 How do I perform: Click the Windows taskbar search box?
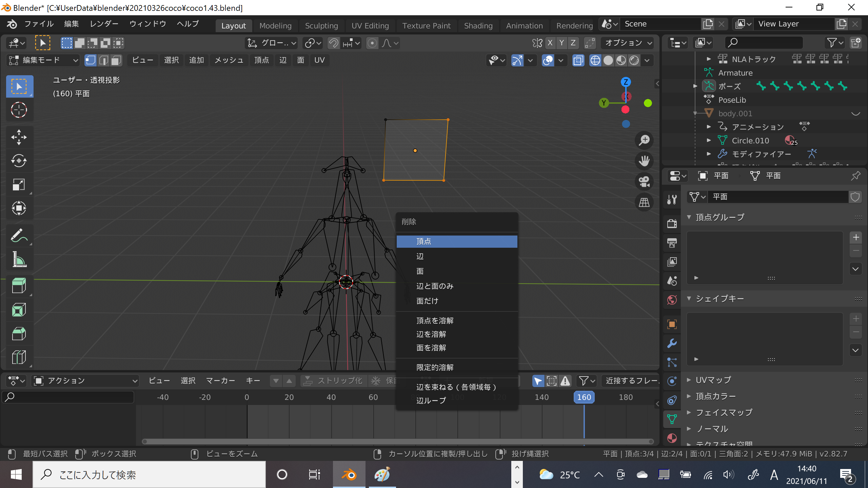(x=149, y=475)
